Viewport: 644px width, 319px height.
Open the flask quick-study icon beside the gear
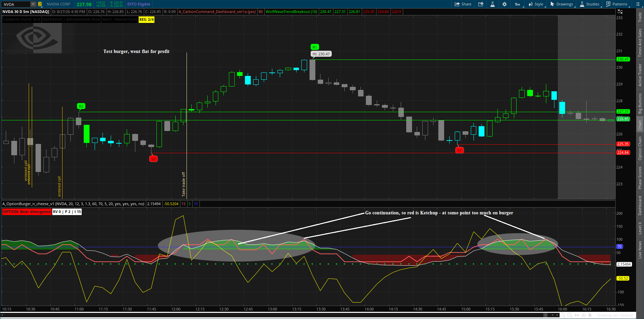coord(492,4)
